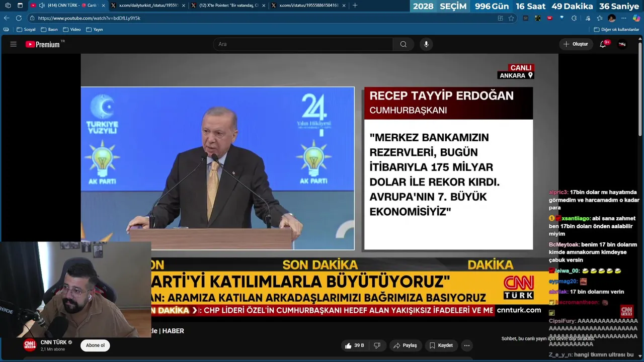Open YouTube notifications bell
Viewport: 644px width, 362px height.
(x=603, y=44)
